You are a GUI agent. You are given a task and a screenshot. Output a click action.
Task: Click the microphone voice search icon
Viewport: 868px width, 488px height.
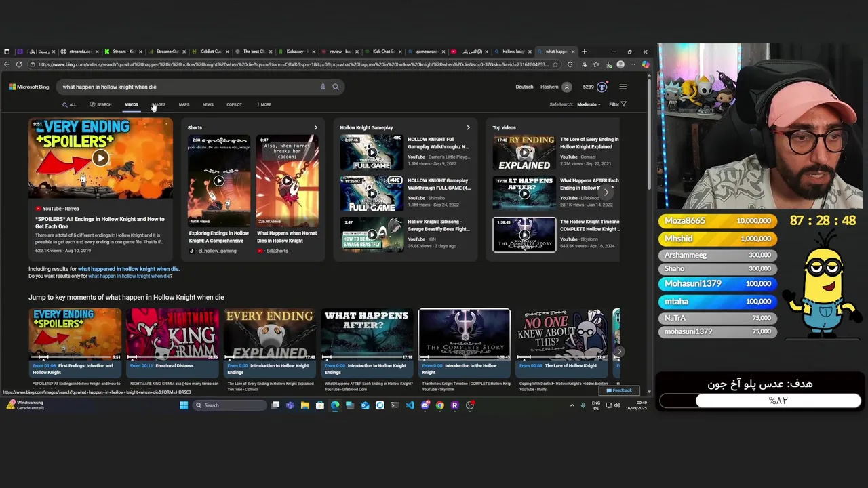click(323, 87)
